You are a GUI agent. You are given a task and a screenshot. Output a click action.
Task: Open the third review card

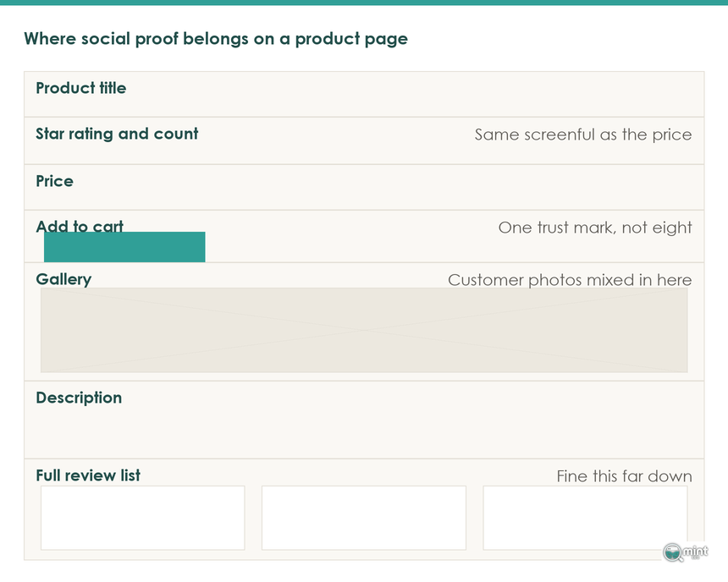coord(585,518)
